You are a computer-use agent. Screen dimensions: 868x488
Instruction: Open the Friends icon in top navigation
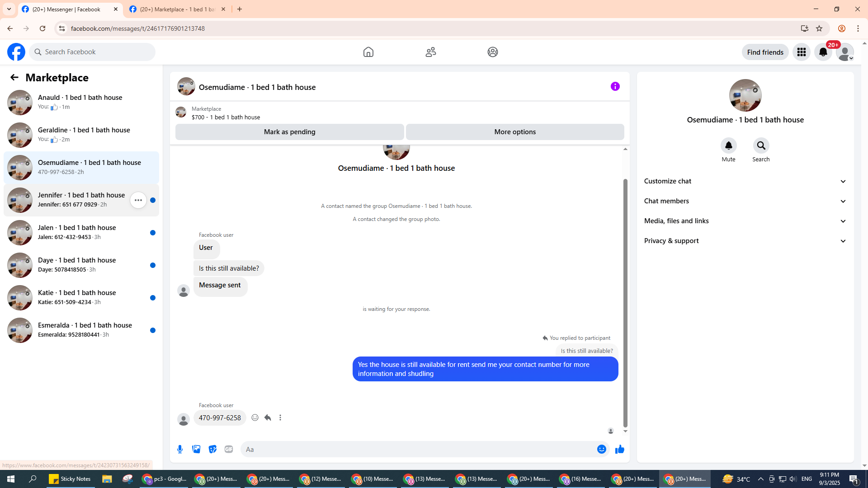coord(431,52)
